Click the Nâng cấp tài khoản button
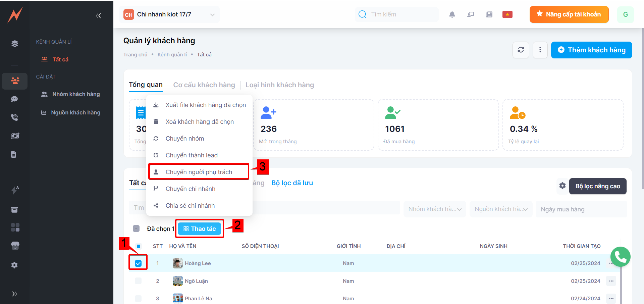 [569, 14]
